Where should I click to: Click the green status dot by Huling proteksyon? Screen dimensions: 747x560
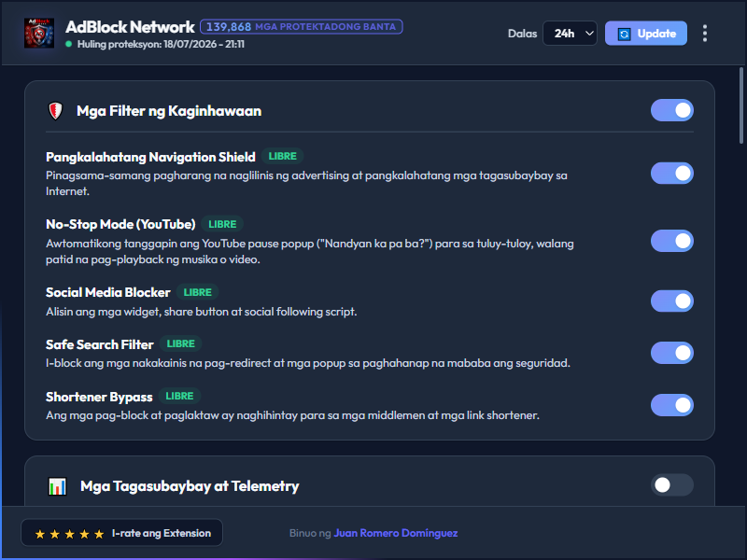point(68,44)
